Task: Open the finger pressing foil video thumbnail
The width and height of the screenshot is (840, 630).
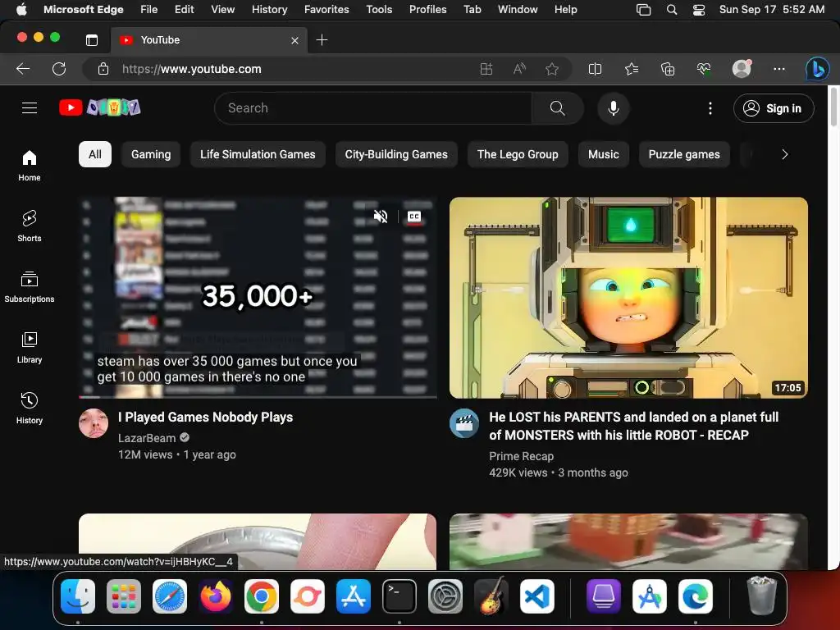Action: (258, 541)
